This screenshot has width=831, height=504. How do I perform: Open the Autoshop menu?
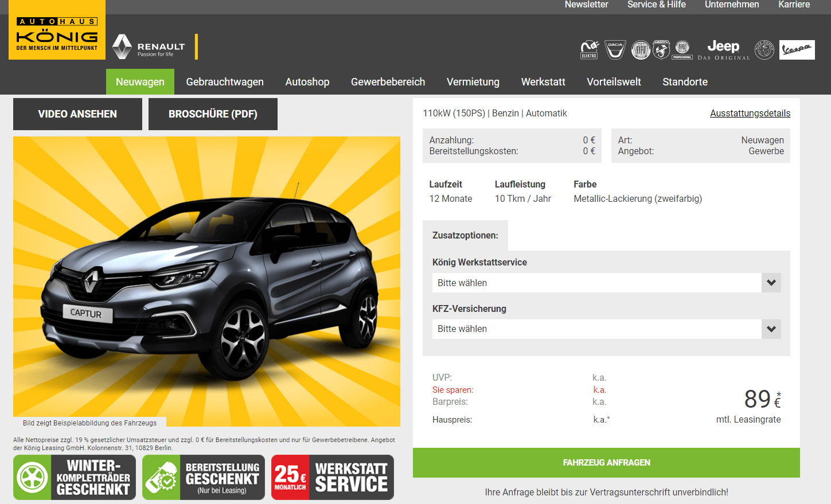[307, 82]
